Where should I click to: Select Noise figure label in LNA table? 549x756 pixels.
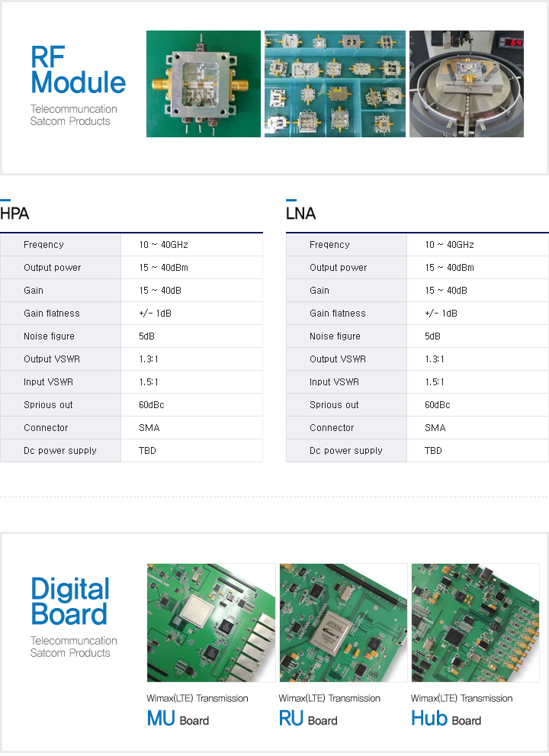[x=336, y=336]
